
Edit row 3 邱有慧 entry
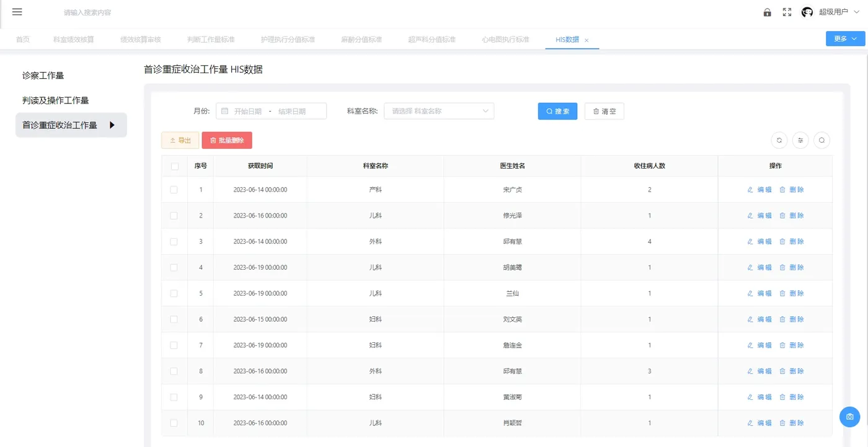point(759,242)
